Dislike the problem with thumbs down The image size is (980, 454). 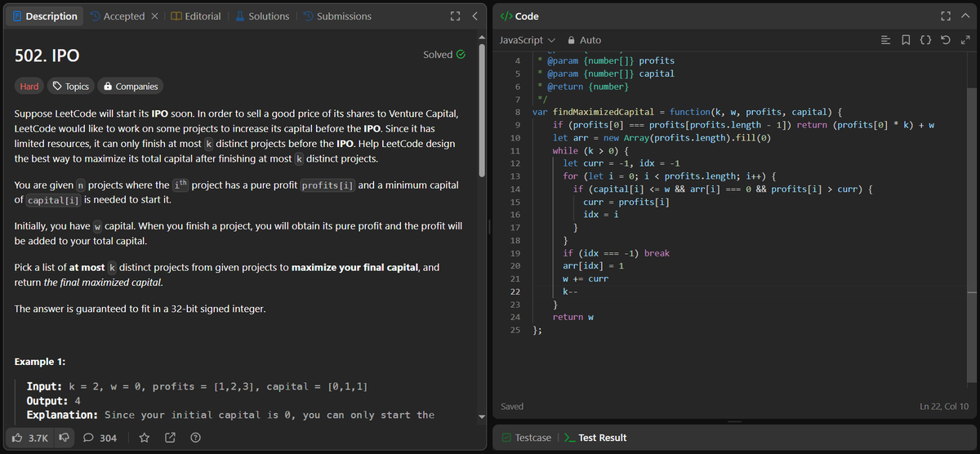[x=66, y=438]
